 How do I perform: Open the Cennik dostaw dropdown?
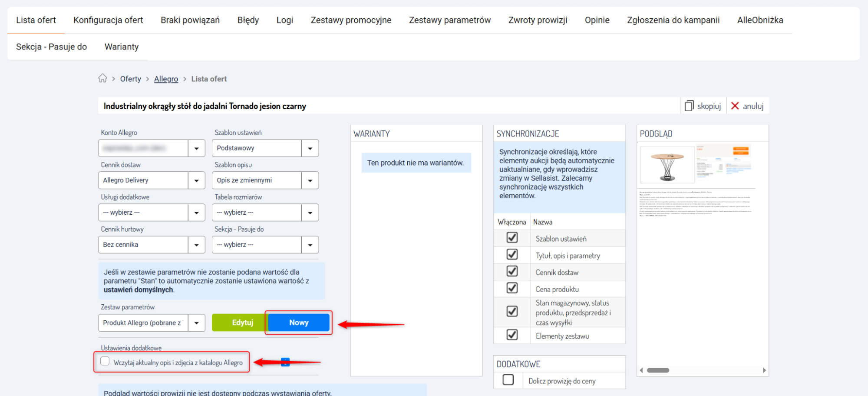[x=196, y=180]
